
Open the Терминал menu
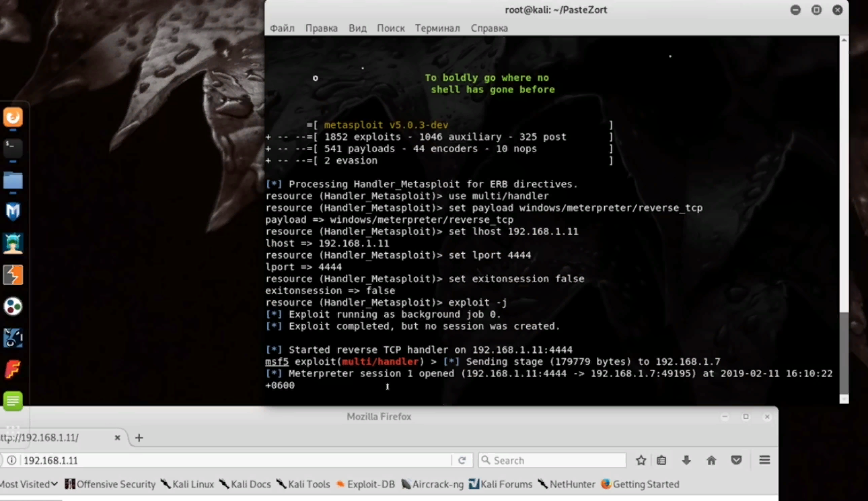pos(437,28)
